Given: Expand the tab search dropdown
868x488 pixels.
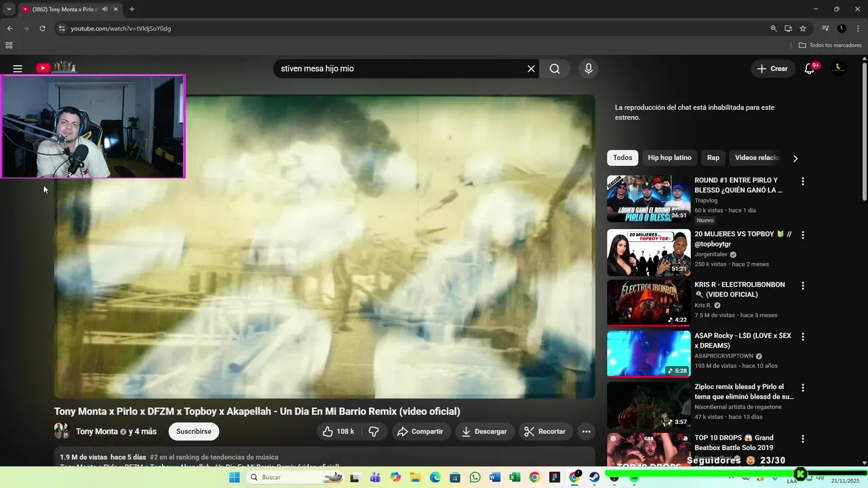Looking at the screenshot, I should point(9,9).
